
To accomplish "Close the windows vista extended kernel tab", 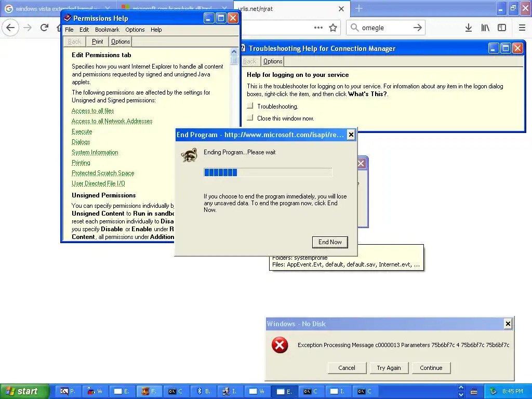I will tap(107, 8).
